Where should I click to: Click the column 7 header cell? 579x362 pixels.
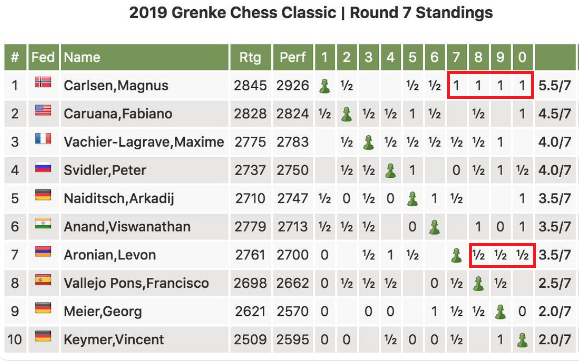pos(456,57)
